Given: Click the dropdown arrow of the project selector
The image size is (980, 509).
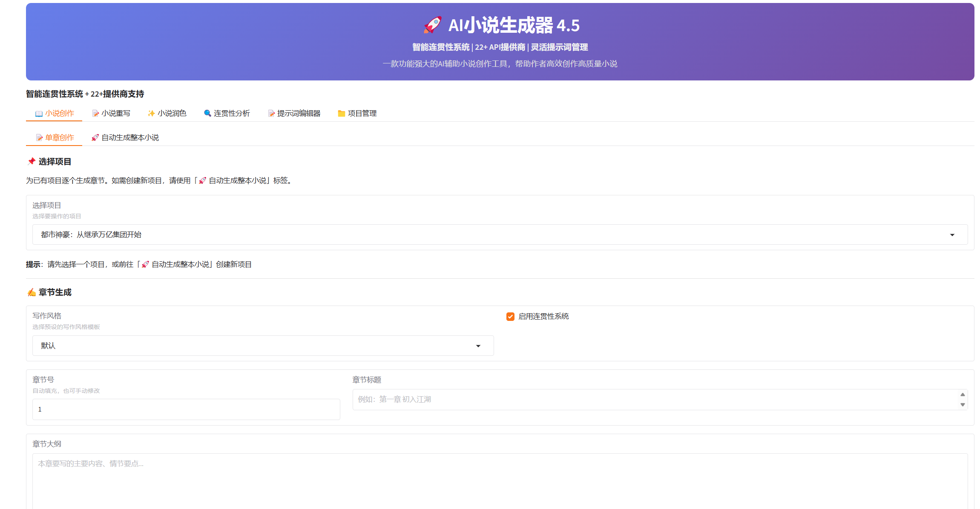Looking at the screenshot, I should click(x=953, y=234).
